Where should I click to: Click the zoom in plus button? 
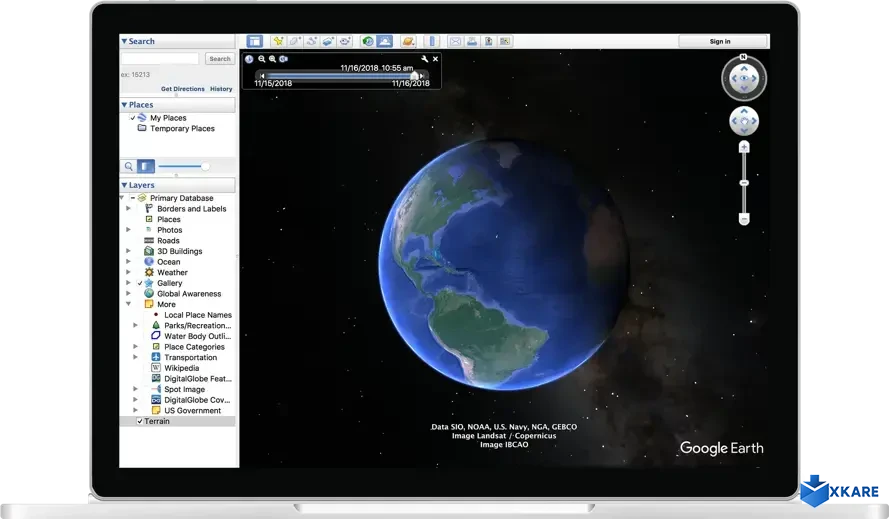point(744,147)
